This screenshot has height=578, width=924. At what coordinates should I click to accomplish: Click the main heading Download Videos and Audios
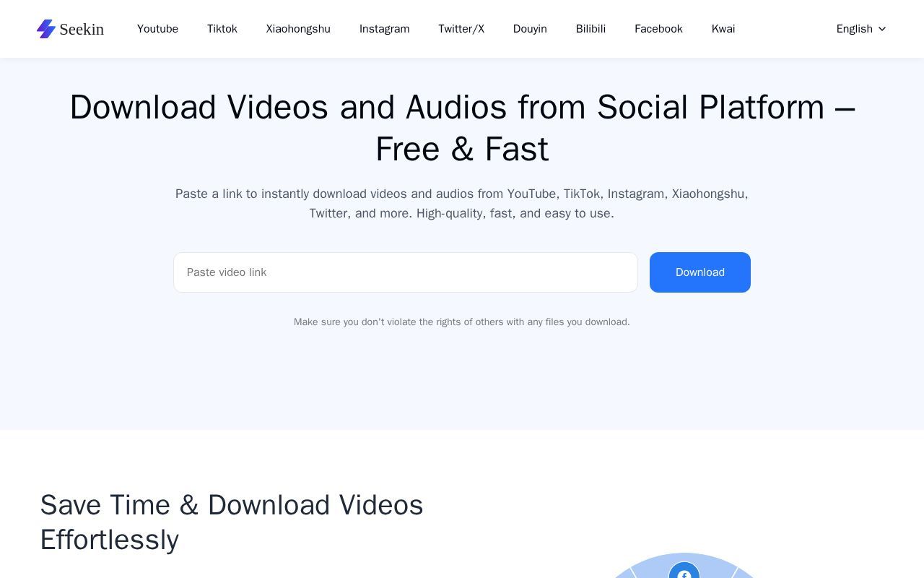[462, 128]
